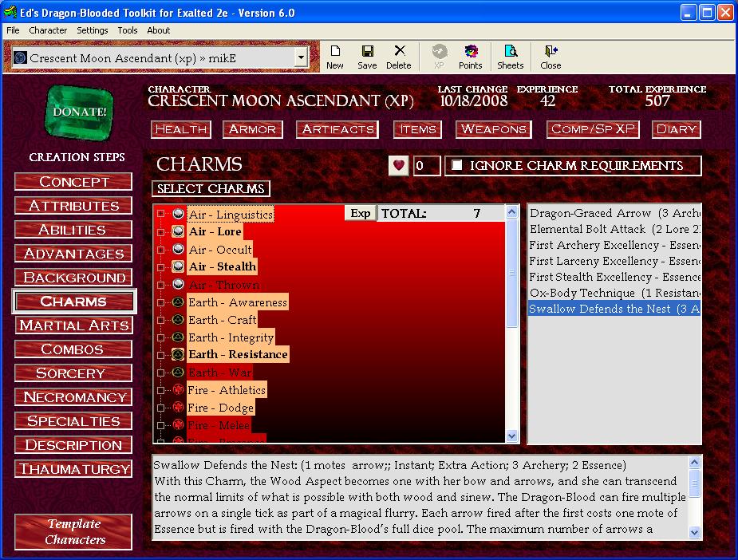The width and height of the screenshot is (738, 560).
Task: Click the Earth aspect icon beside Awareness
Action: [178, 302]
